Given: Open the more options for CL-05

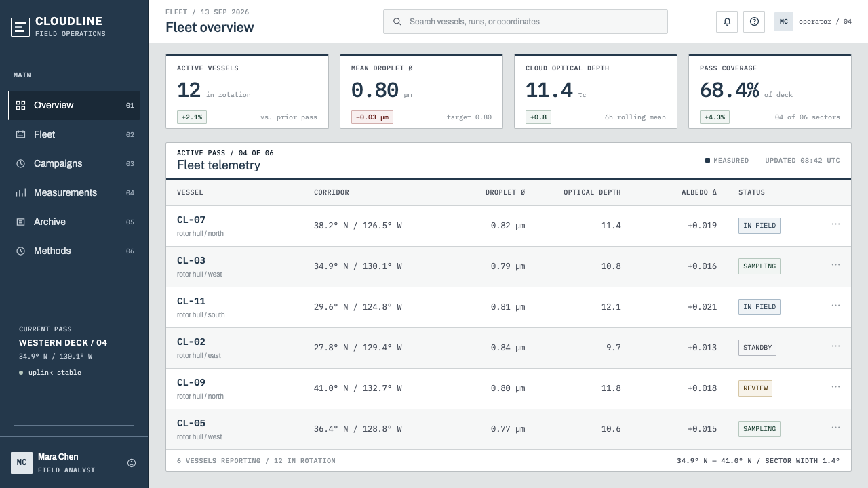Looking at the screenshot, I should (x=835, y=428).
